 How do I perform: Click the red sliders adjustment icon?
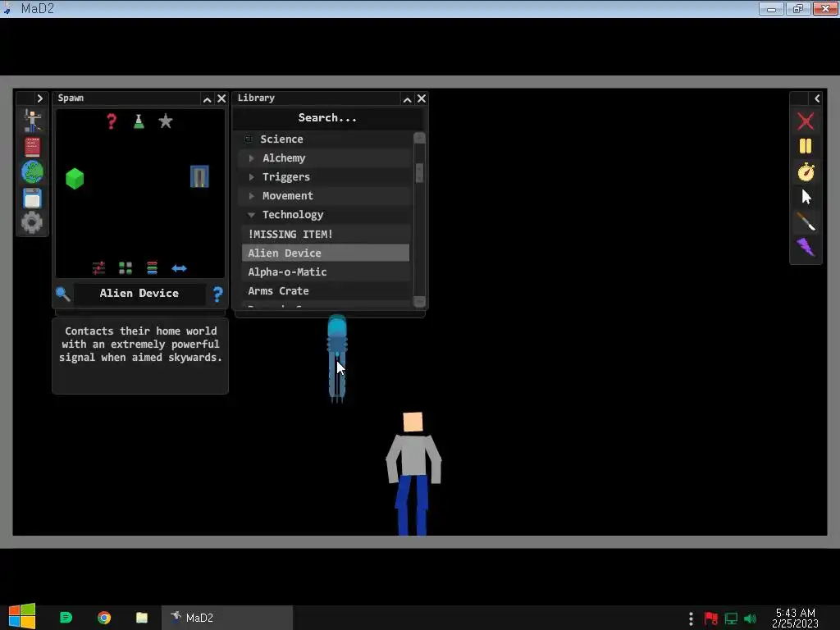98,268
